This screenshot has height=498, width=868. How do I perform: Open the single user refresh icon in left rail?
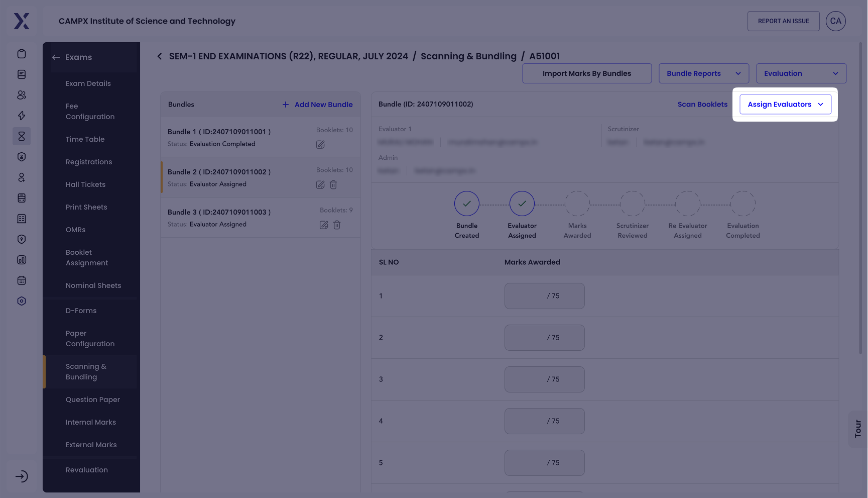(22, 177)
